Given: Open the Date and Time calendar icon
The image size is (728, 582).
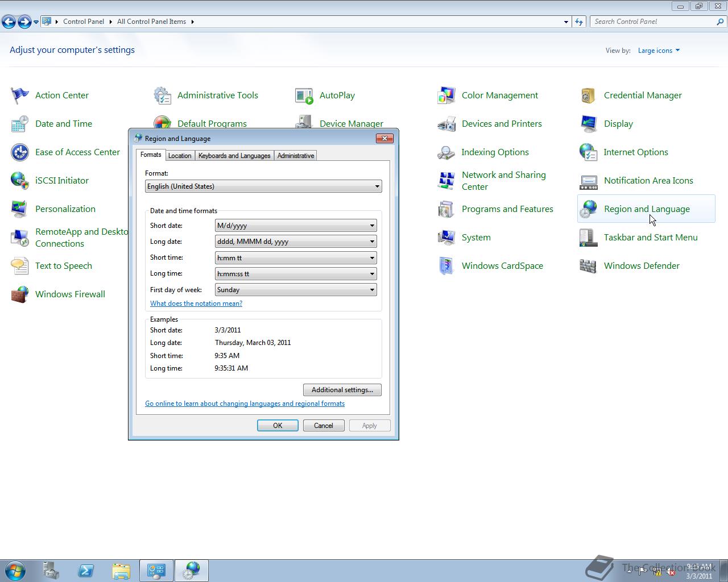Looking at the screenshot, I should coord(20,124).
